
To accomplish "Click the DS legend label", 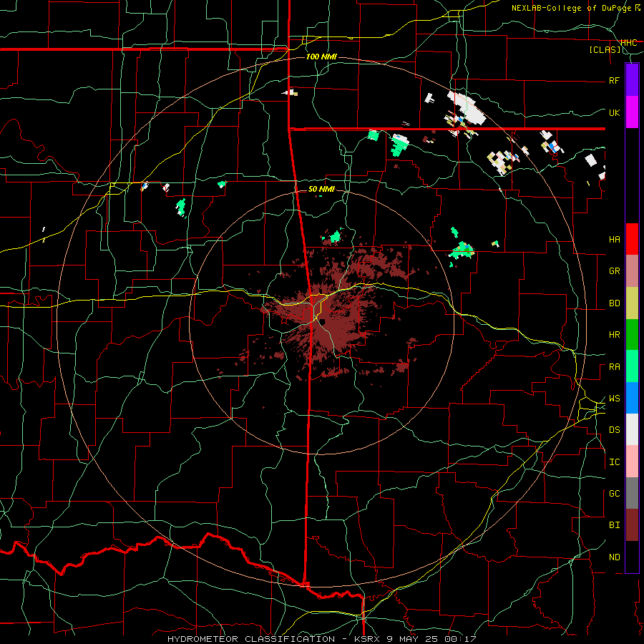I will [614, 430].
